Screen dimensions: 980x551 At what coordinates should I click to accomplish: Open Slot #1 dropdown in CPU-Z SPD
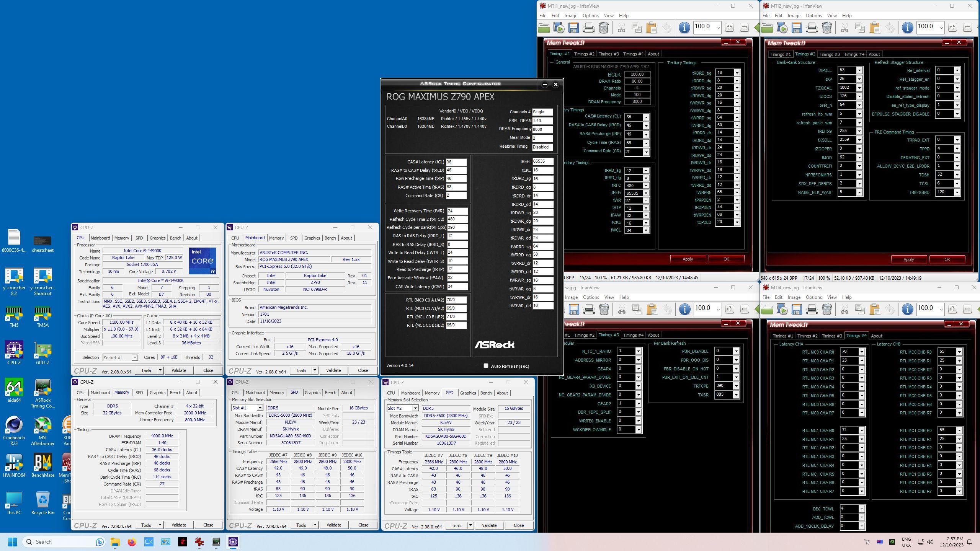point(260,408)
